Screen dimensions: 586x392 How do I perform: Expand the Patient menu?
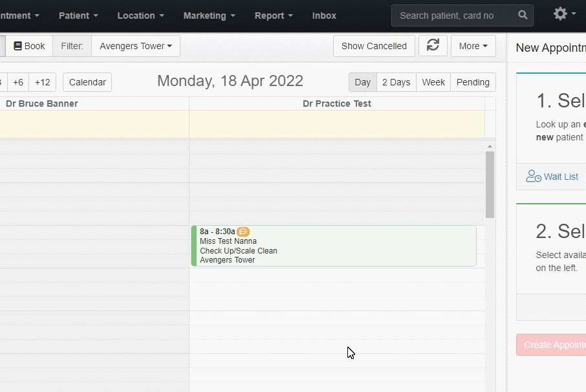(x=78, y=16)
